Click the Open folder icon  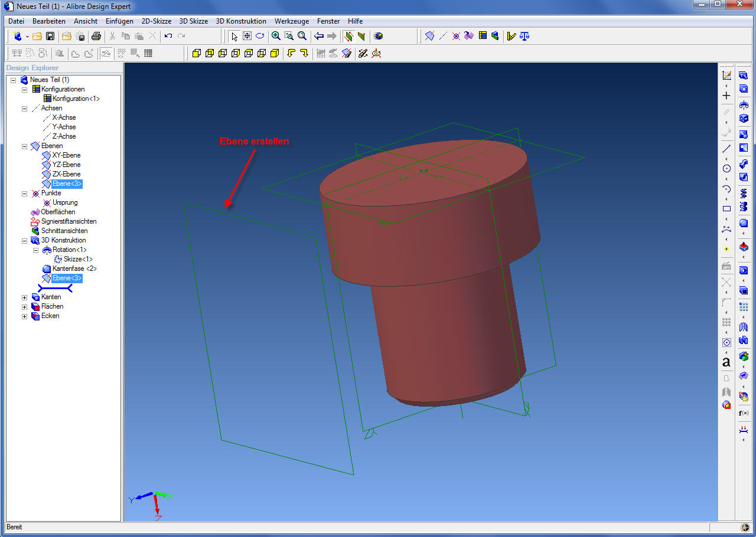click(x=37, y=36)
